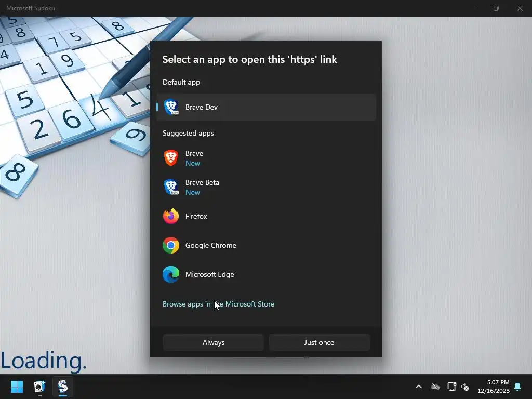Select Google Chrome to open link
532x399 pixels.
pos(267,245)
